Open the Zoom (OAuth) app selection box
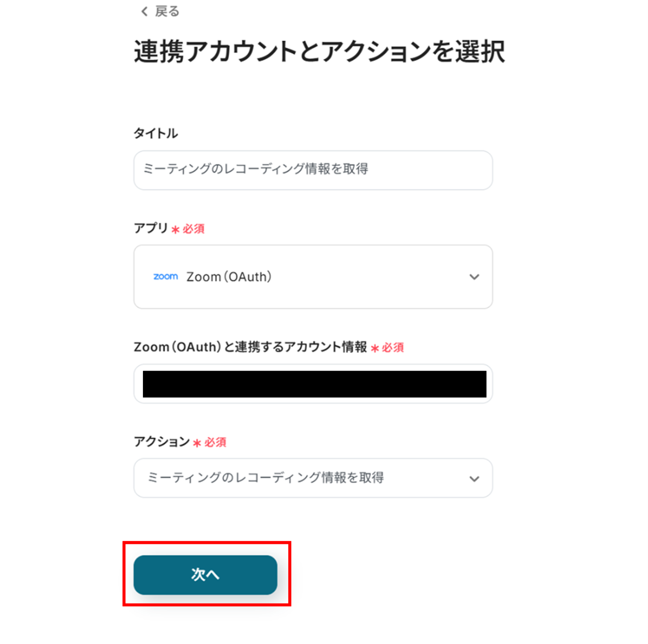The height and width of the screenshot is (644, 648). pos(313,277)
